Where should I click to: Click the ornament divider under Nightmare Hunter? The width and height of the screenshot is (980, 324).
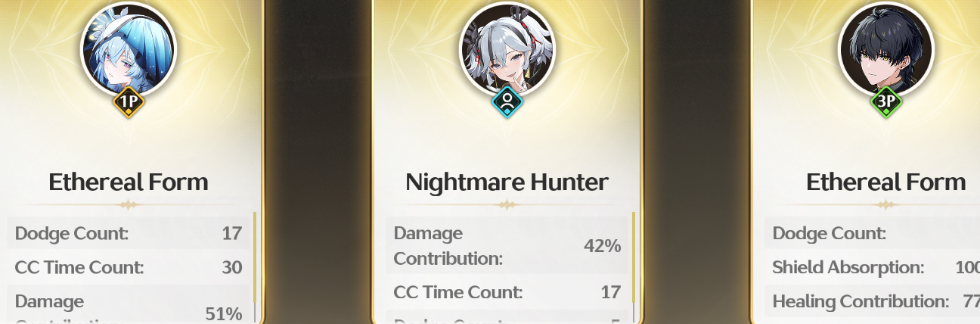507,204
